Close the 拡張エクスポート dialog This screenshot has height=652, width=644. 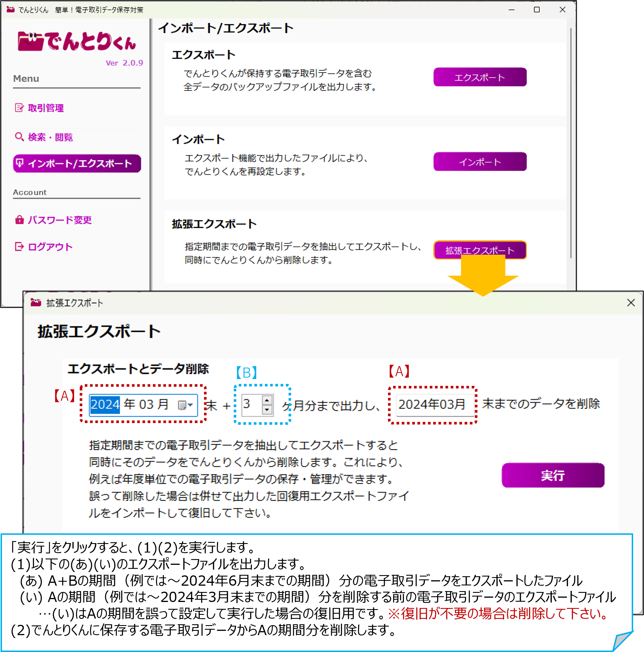pos(631,303)
